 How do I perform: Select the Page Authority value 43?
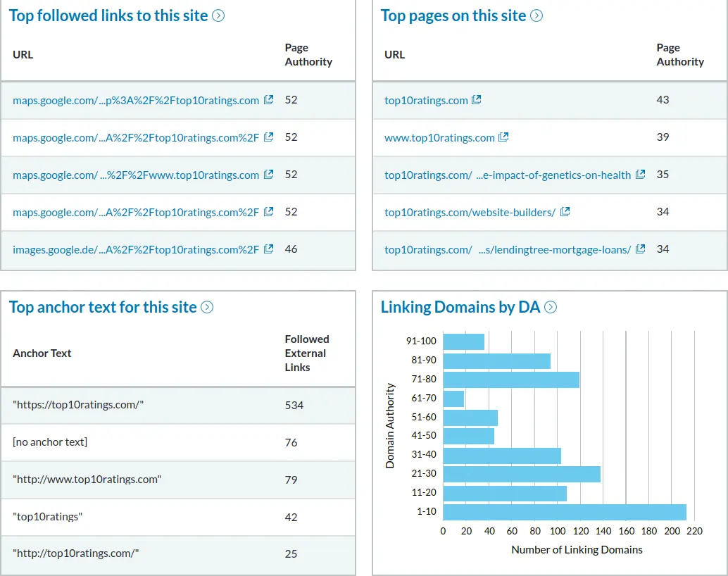pos(663,100)
